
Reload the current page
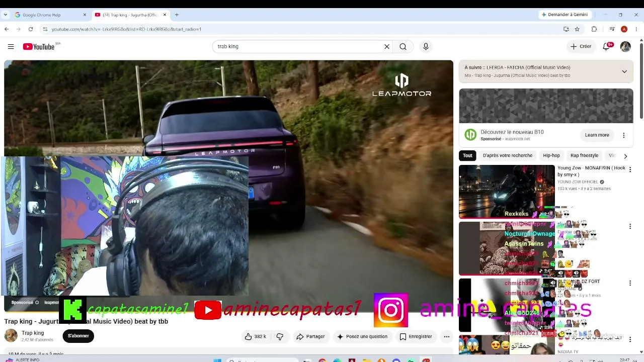click(31, 29)
